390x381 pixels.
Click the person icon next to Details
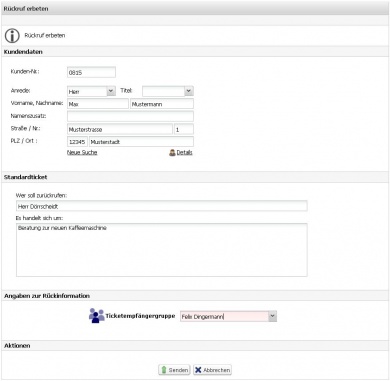(172, 153)
